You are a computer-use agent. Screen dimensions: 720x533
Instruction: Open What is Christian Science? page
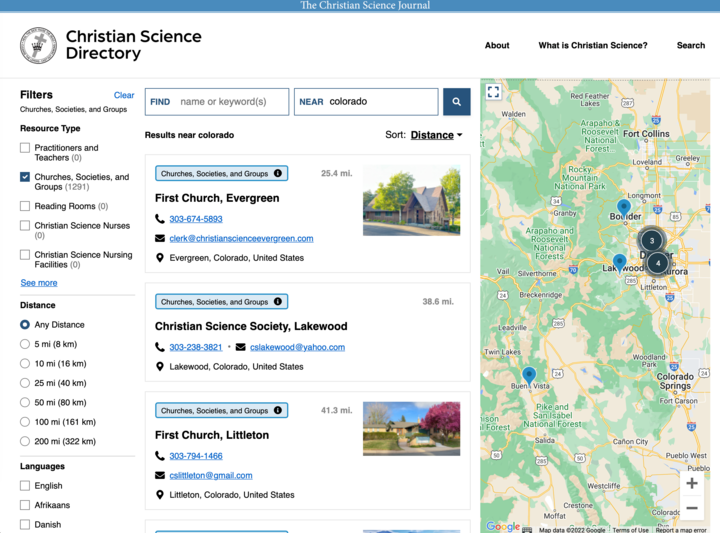593,45
